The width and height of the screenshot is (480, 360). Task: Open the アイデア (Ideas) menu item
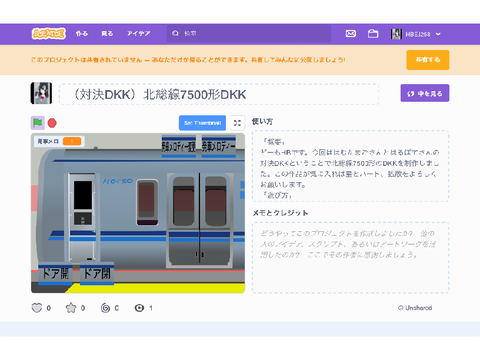pyautogui.click(x=138, y=34)
